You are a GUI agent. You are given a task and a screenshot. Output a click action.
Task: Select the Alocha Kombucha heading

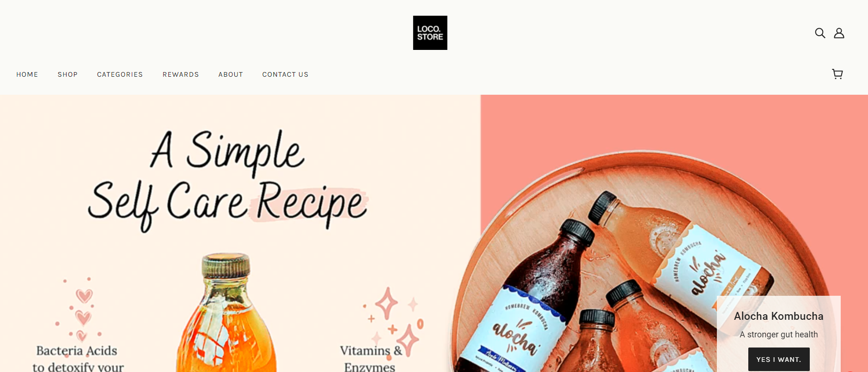click(x=779, y=316)
